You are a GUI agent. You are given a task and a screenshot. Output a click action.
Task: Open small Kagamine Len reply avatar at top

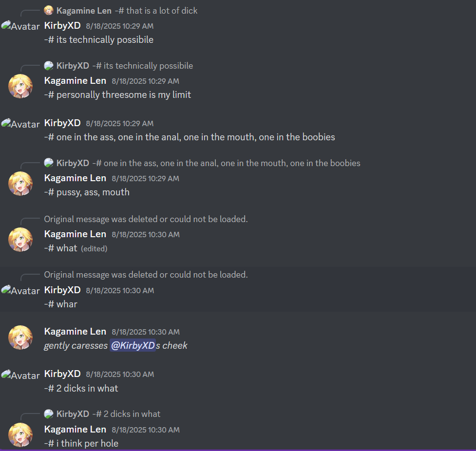[49, 11]
